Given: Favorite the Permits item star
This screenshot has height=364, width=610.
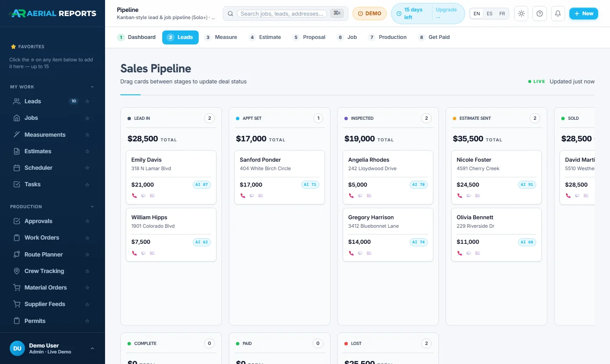Looking at the screenshot, I should (87, 321).
